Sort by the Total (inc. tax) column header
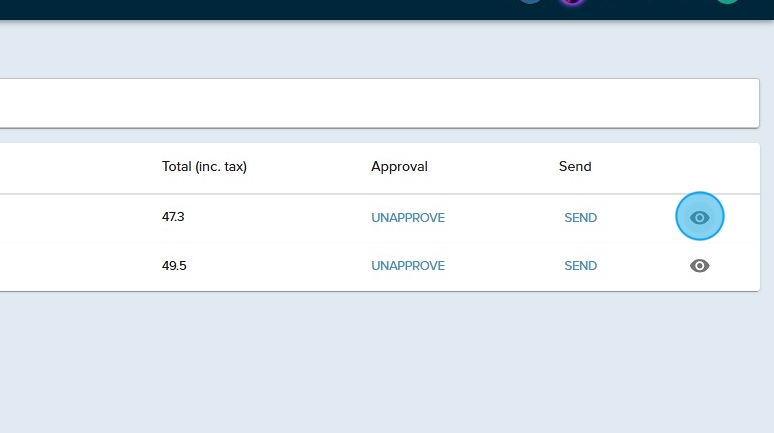This screenshot has height=433, width=774. (204, 167)
